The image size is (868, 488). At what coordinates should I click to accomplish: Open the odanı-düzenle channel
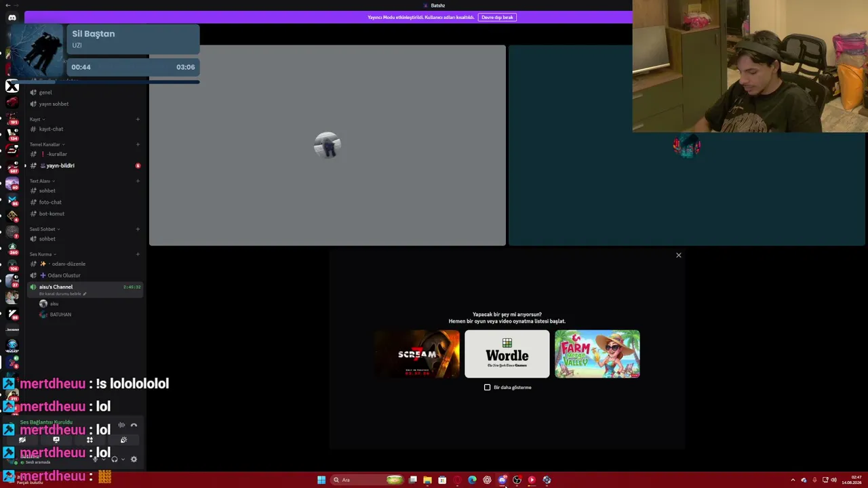[x=85, y=264]
